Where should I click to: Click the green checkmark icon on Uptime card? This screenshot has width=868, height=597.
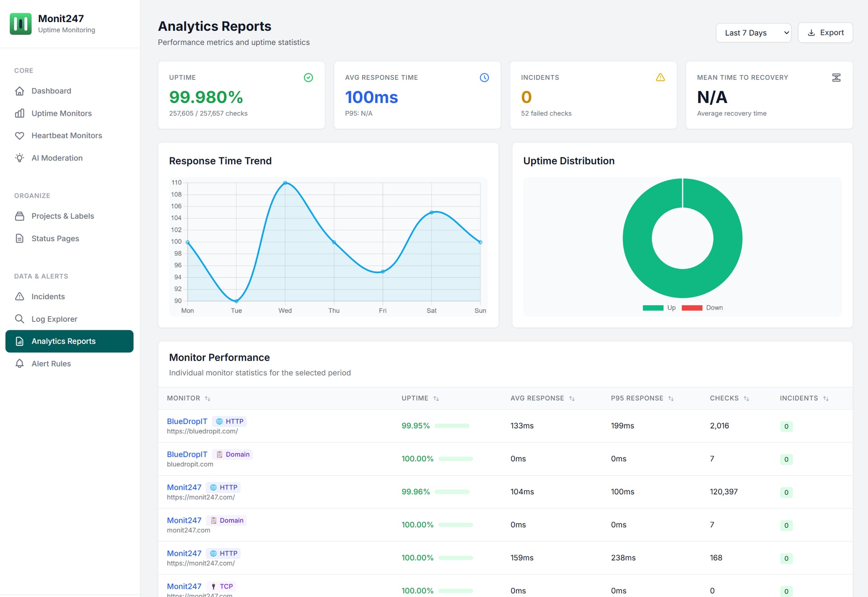(308, 78)
